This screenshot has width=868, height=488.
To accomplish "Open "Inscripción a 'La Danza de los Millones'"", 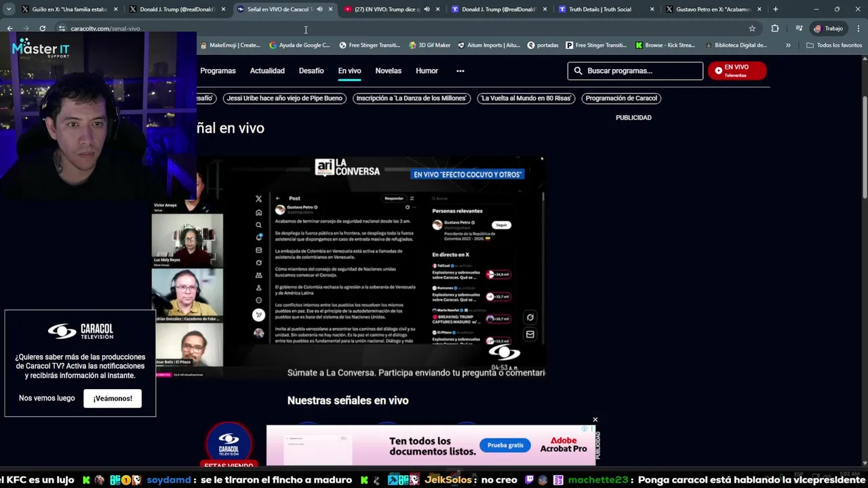I will (x=411, y=98).
